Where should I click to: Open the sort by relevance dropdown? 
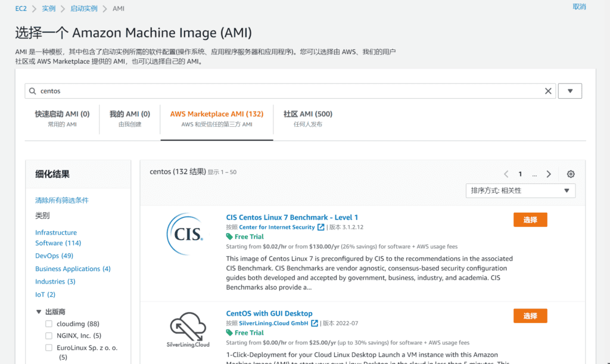coord(520,190)
